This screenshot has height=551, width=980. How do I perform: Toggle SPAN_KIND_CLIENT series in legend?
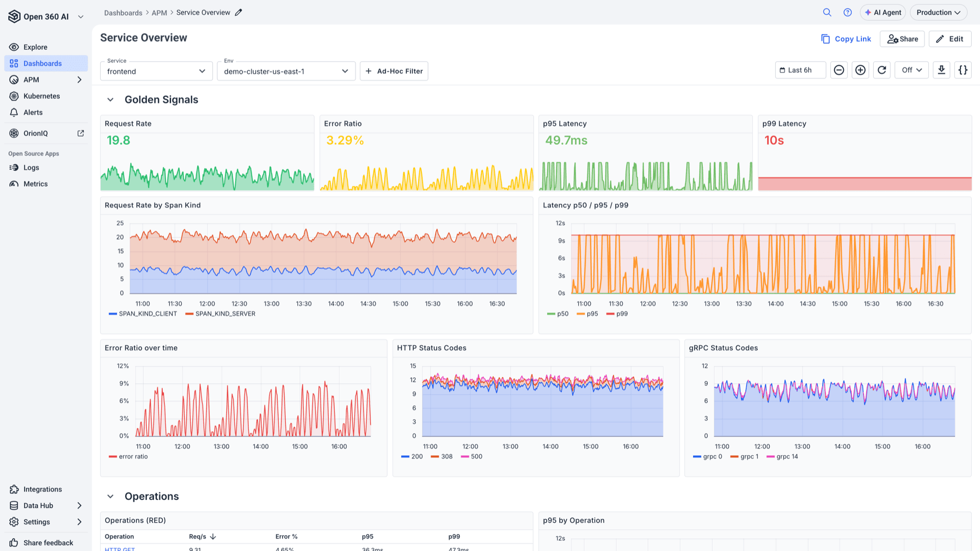click(143, 314)
